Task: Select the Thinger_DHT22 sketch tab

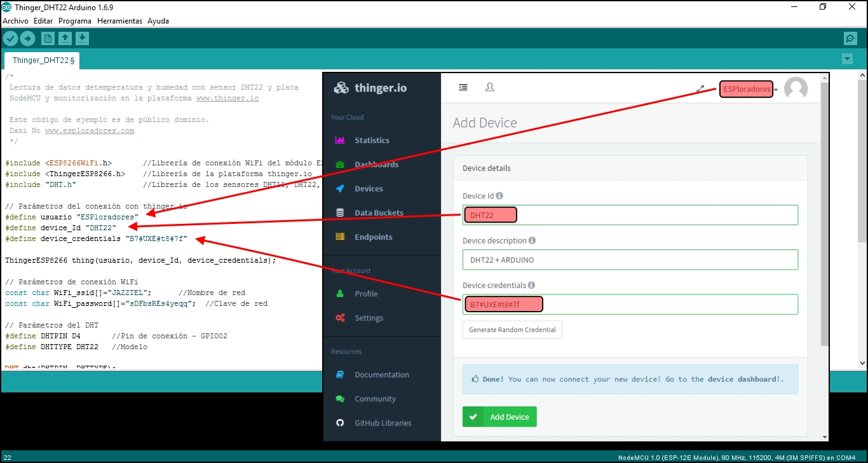Action: [42, 60]
